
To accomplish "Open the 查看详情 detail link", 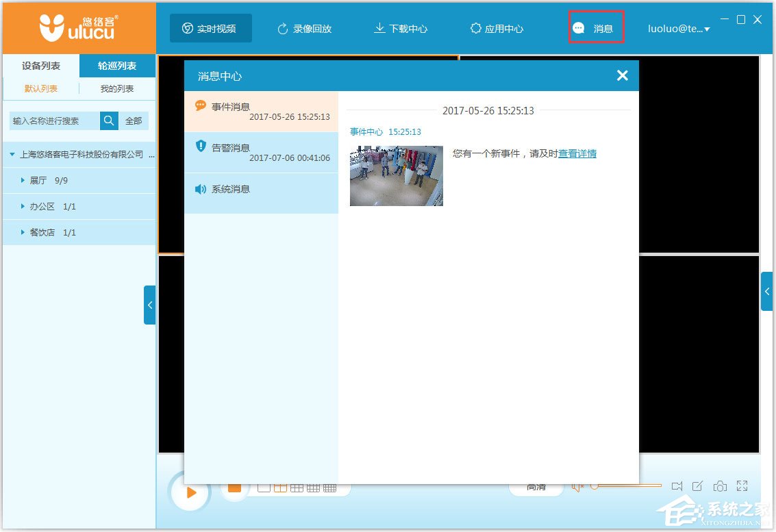I will coord(577,153).
